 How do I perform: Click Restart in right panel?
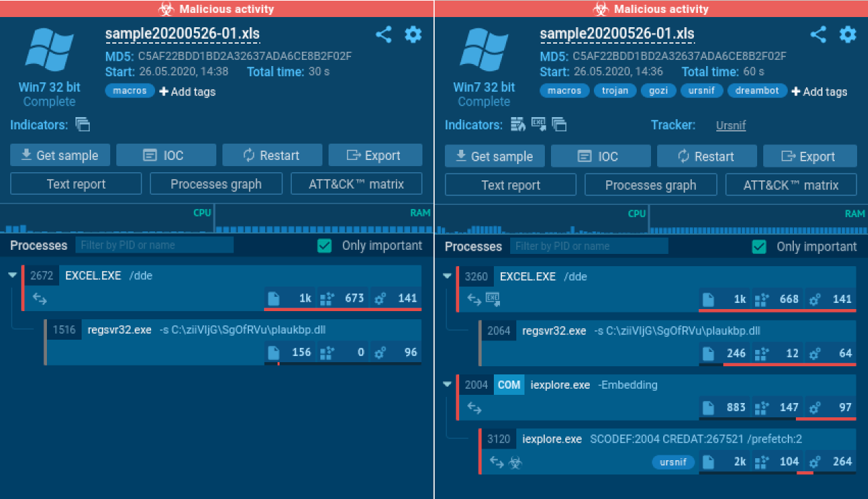[x=707, y=156]
